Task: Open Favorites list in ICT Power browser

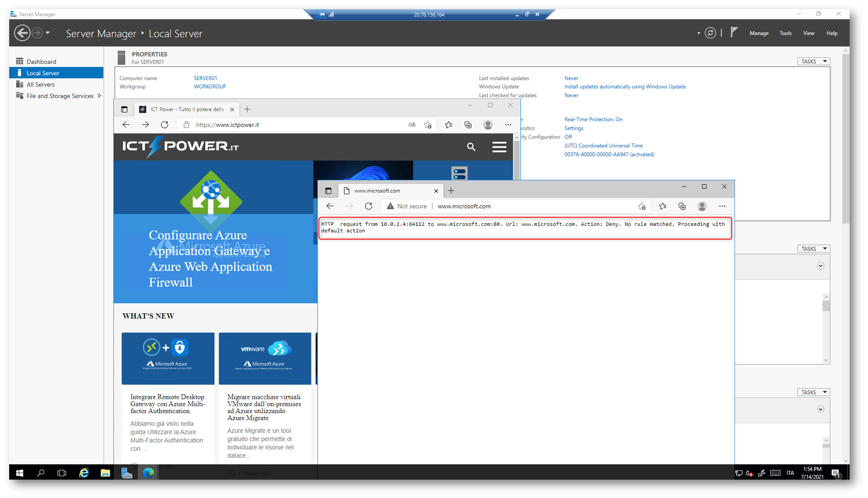Action: [448, 125]
